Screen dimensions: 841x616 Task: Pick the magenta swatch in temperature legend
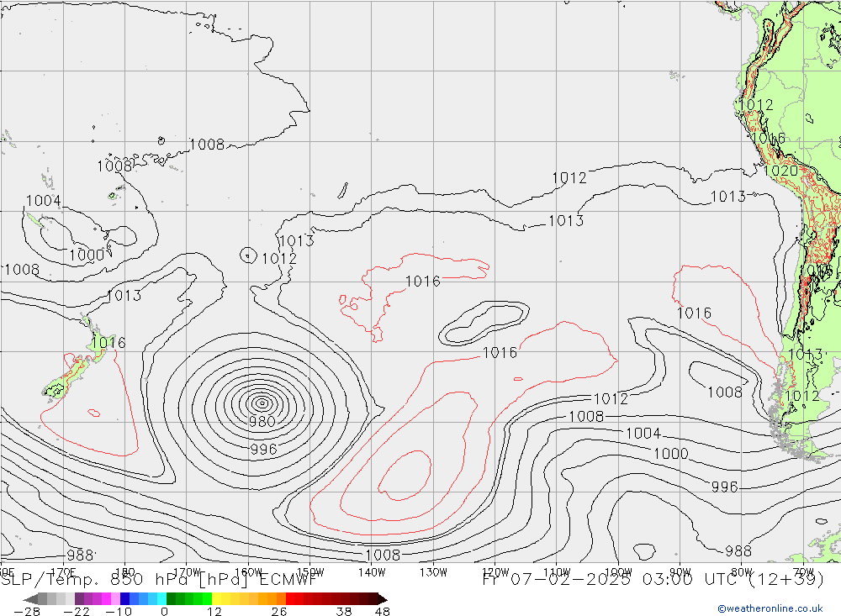click(106, 599)
